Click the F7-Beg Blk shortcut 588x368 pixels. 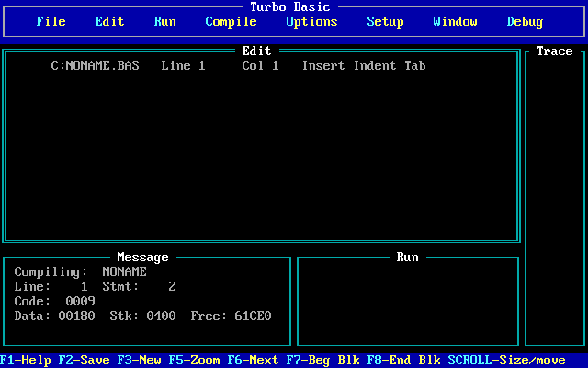click(x=322, y=361)
